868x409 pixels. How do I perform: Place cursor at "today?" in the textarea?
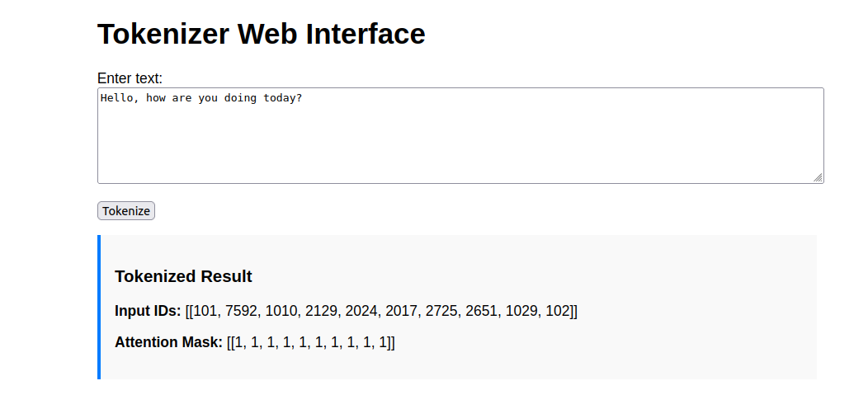[x=283, y=98]
